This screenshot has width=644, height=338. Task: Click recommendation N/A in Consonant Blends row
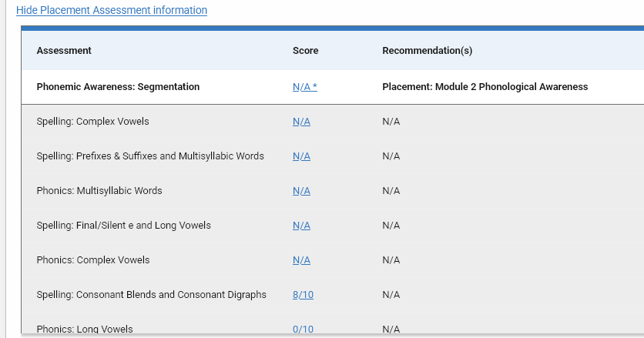pyautogui.click(x=391, y=294)
